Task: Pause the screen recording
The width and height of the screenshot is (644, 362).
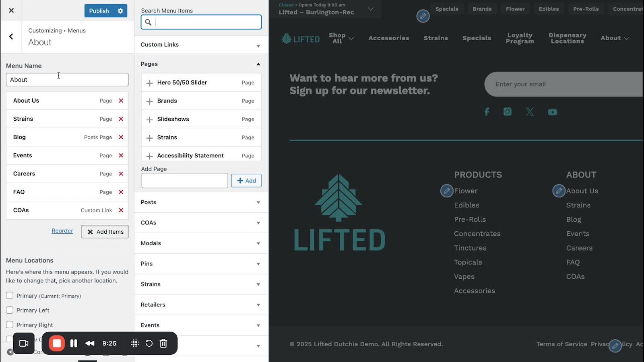Action: click(x=74, y=343)
